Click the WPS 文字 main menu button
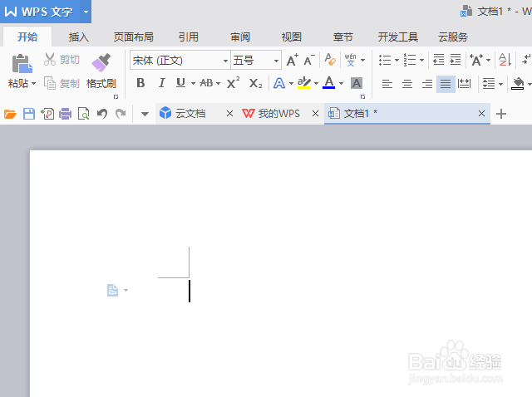532x397 pixels. [x=40, y=12]
